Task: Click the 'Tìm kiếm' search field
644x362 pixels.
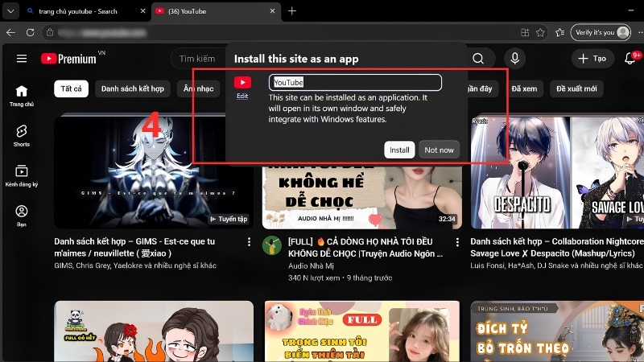Action: point(198,59)
